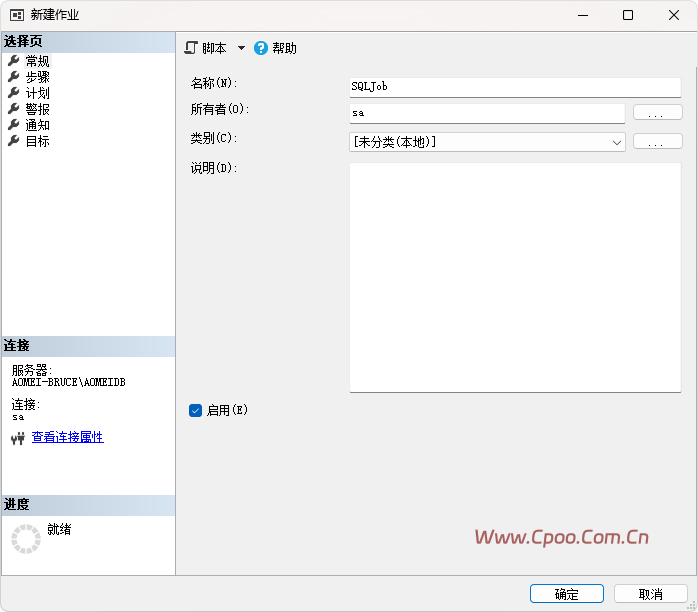This screenshot has height=612, width=698.
Task: Click the 脚本 script button
Action: [x=206, y=48]
